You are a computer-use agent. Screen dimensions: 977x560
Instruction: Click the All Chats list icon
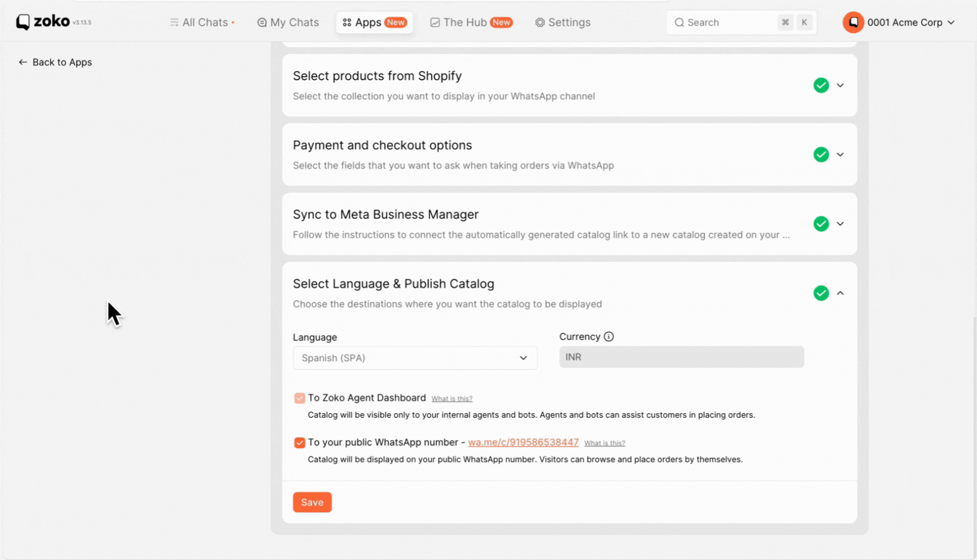174,22
